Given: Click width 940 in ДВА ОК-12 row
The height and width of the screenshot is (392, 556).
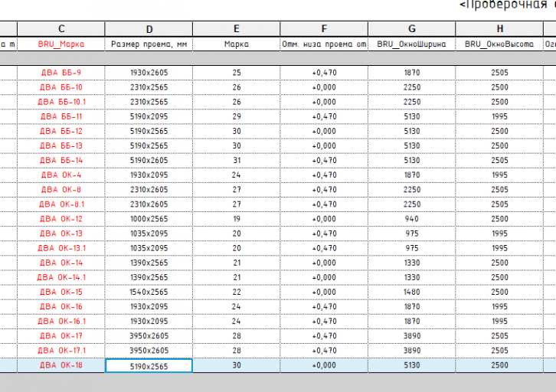Looking at the screenshot, I should click(412, 219).
